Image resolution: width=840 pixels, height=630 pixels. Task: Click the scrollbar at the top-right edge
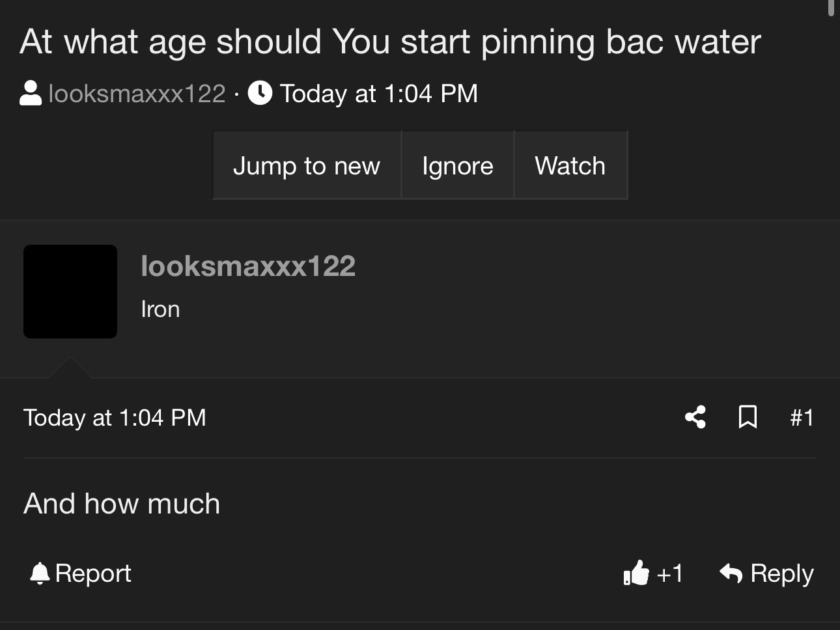point(831,8)
